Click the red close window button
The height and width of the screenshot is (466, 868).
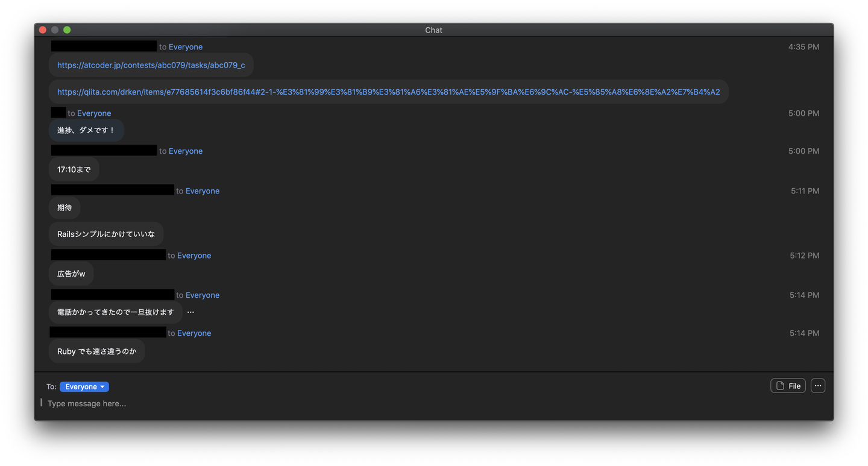pyautogui.click(x=43, y=30)
